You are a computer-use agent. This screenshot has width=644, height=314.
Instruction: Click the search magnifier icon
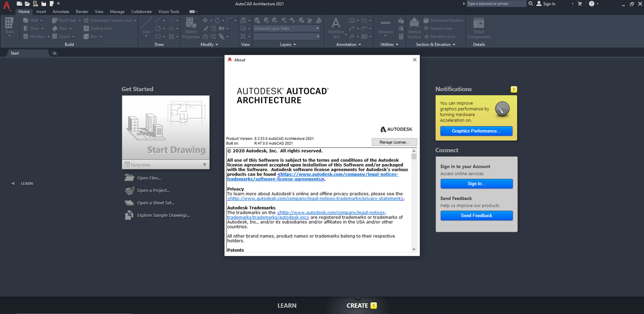(x=531, y=4)
